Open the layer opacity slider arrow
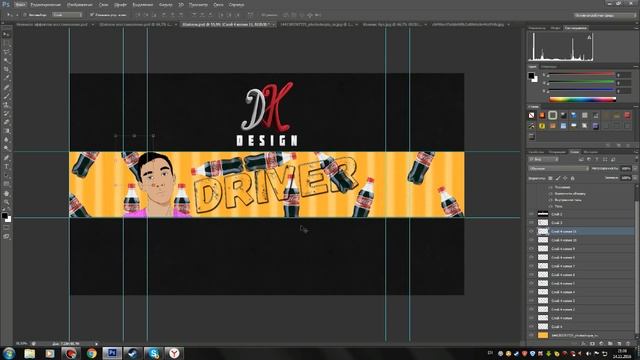This screenshot has width=640, height=360. 635,168
